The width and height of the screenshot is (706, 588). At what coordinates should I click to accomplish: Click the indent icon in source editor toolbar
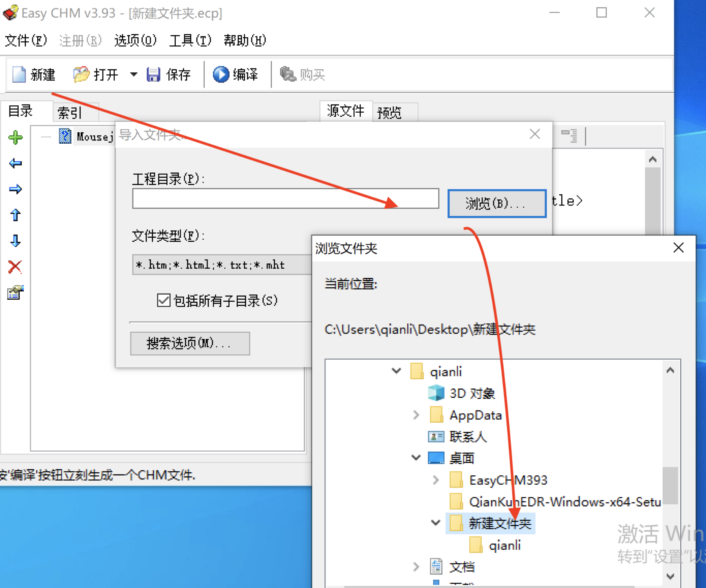[x=569, y=136]
